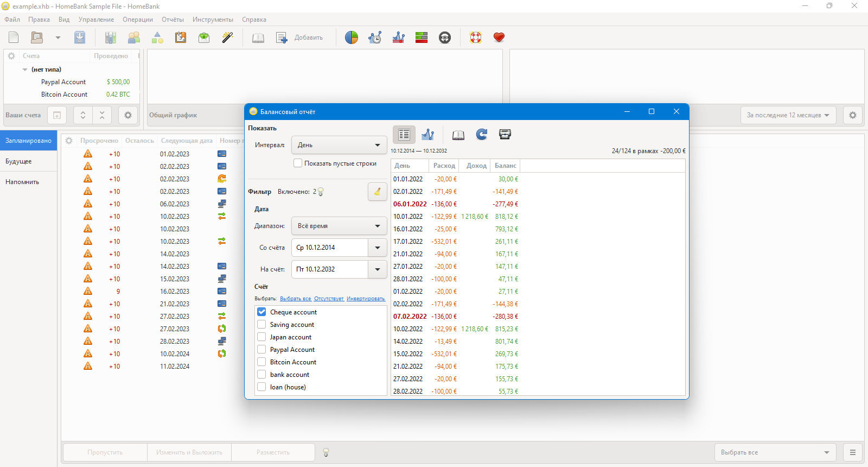Switch to chart view in balance report
Image resolution: width=868 pixels, height=467 pixels.
click(x=428, y=135)
